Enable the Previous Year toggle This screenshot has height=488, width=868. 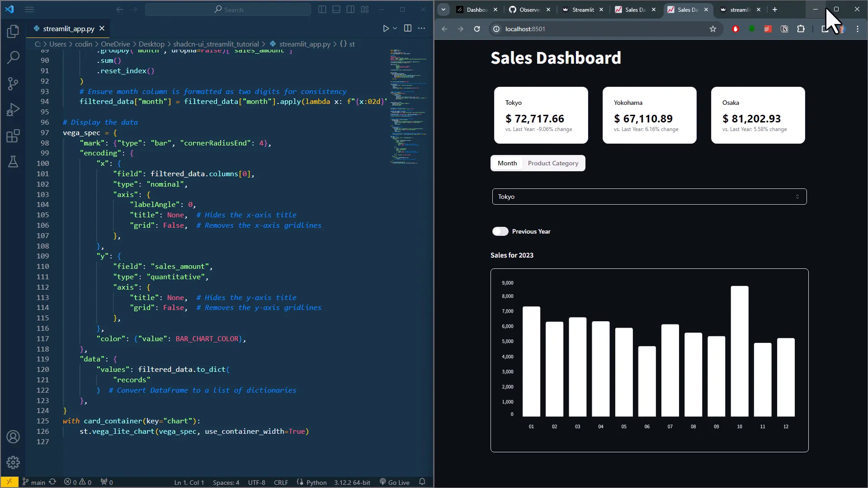500,231
